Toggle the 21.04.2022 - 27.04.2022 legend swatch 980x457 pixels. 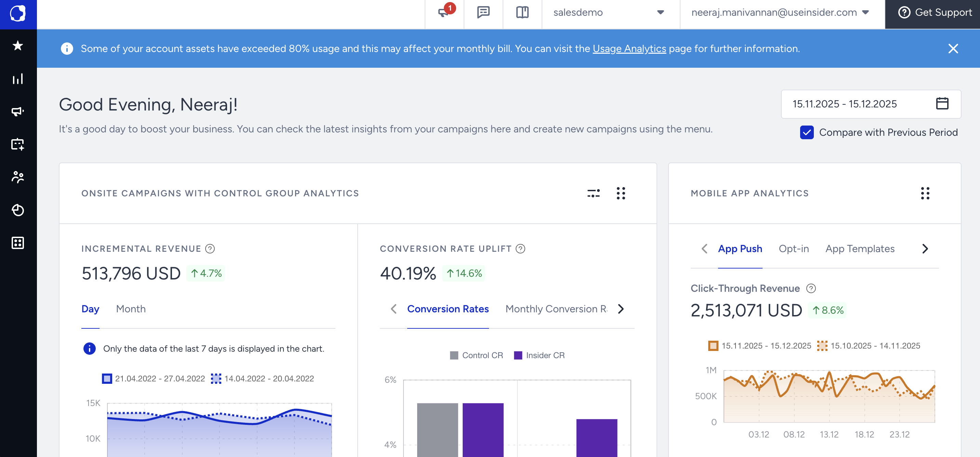[x=107, y=379]
